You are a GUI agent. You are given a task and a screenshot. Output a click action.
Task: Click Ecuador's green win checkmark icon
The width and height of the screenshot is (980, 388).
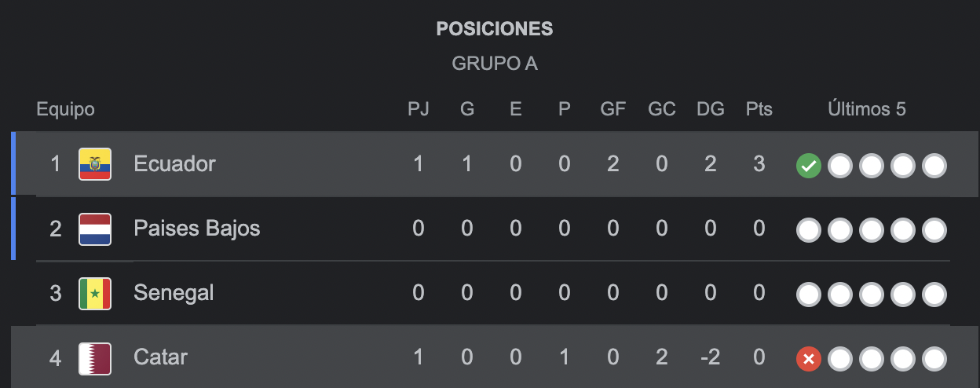pos(808,166)
